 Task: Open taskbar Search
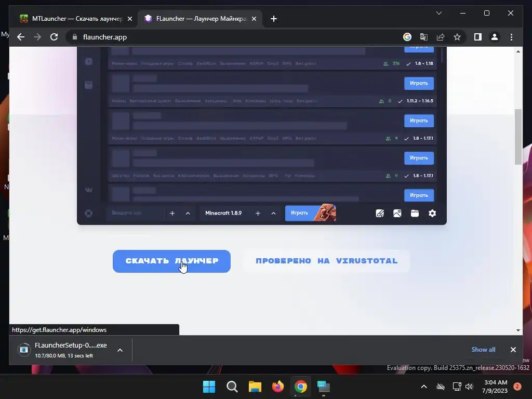coord(232,387)
